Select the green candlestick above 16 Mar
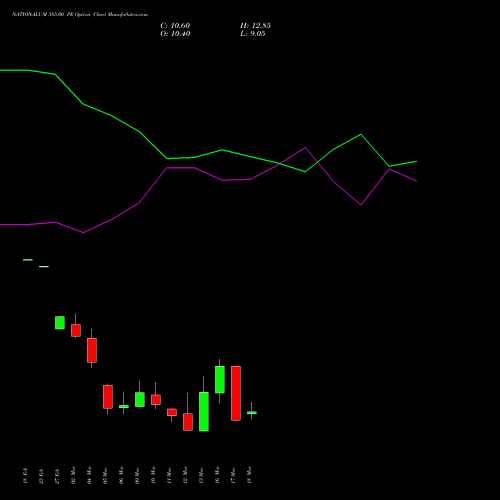The image size is (500, 500). point(220,380)
